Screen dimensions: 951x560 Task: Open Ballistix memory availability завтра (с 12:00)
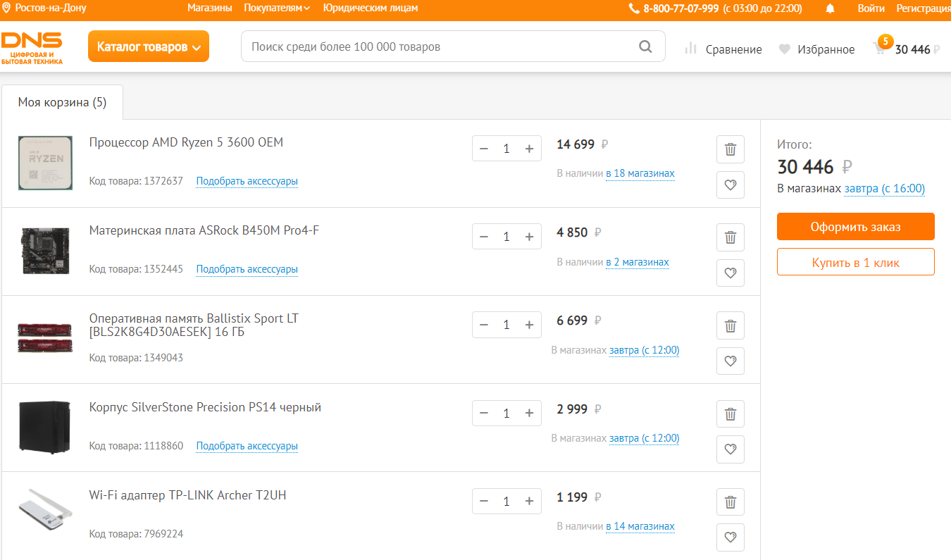(x=645, y=350)
